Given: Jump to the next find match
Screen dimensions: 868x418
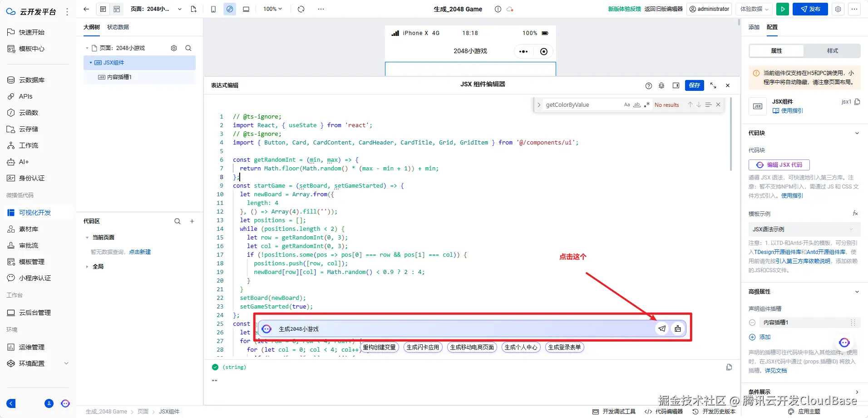Looking at the screenshot, I should (x=699, y=104).
